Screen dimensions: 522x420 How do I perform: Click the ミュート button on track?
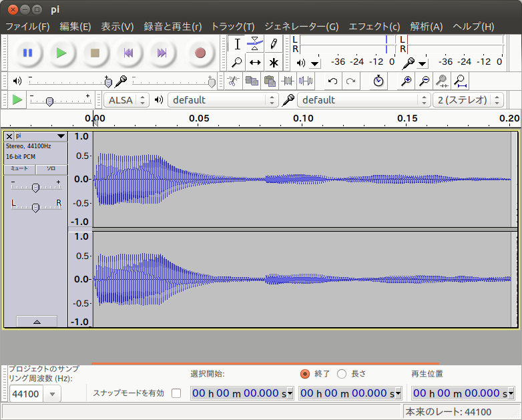(x=19, y=169)
